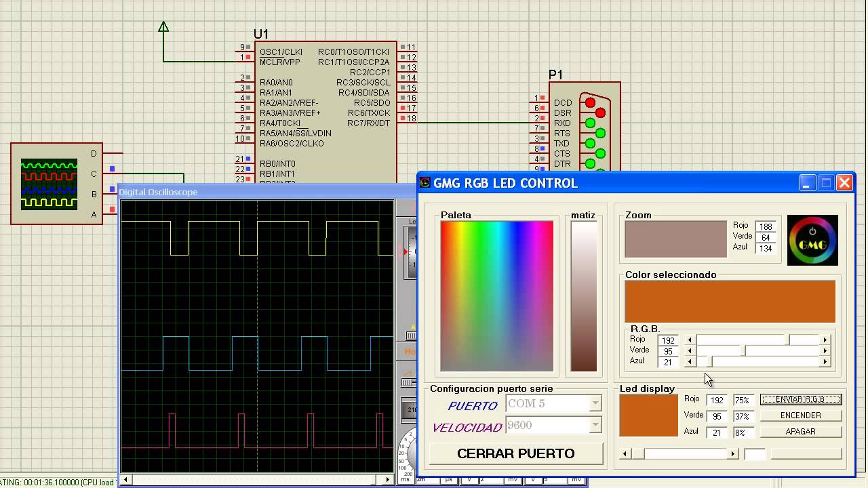
Task: Open the VELOCIDAD 9600 dropdown
Action: [595, 426]
